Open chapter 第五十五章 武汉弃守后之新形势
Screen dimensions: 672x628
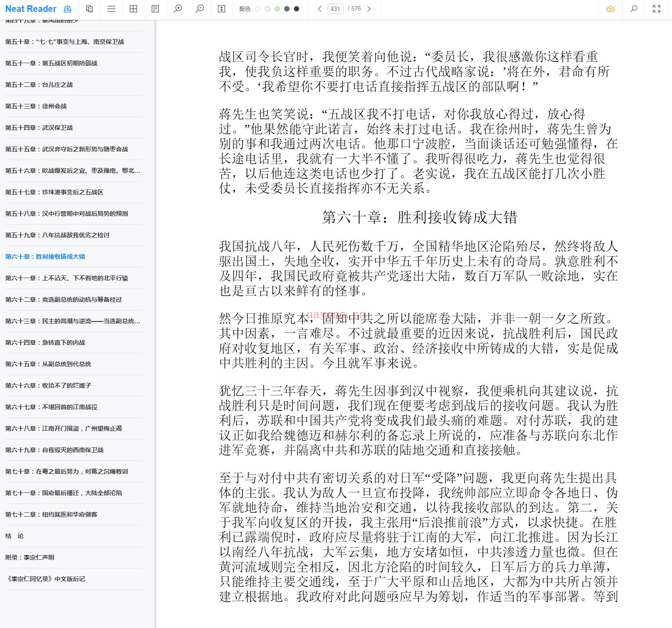pos(74,149)
